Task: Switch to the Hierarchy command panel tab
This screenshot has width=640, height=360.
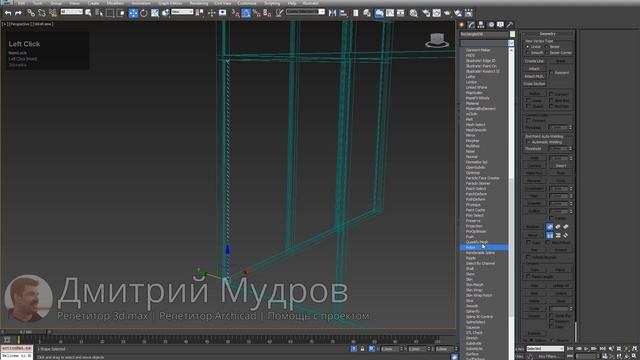Action: [x=481, y=24]
